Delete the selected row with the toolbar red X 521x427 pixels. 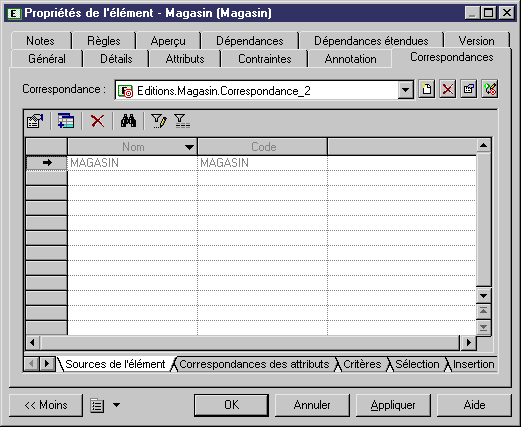(97, 121)
